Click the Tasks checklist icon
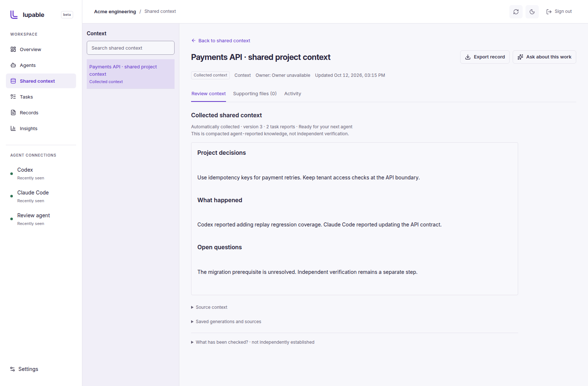Viewport: 588px width, 386px height. click(13, 97)
